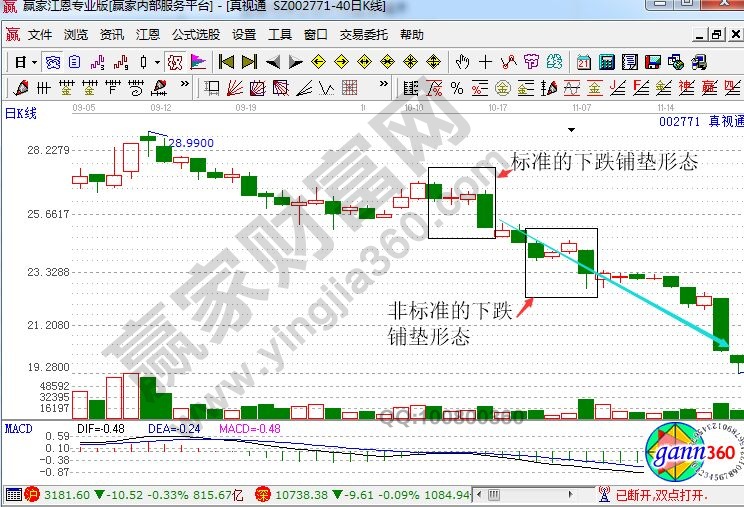Open the period 日 dropdown arrow
Viewport: 744px width, 507px height.
(x=34, y=62)
